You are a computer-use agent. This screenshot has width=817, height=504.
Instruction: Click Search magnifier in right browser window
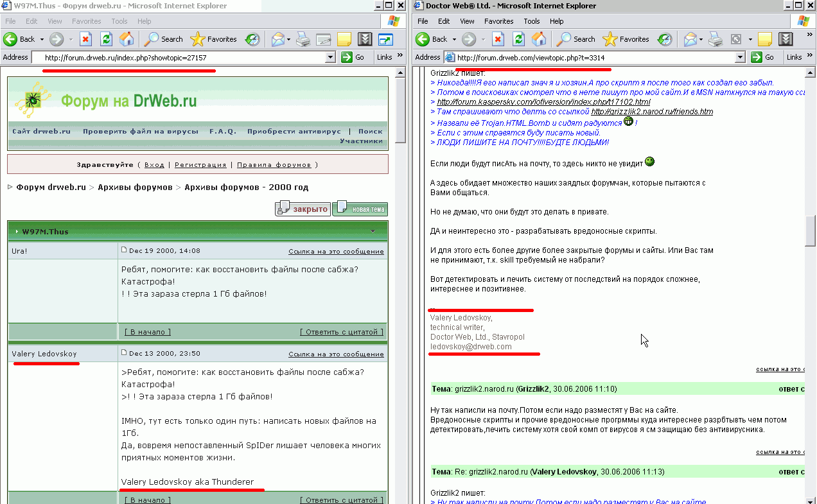click(564, 39)
